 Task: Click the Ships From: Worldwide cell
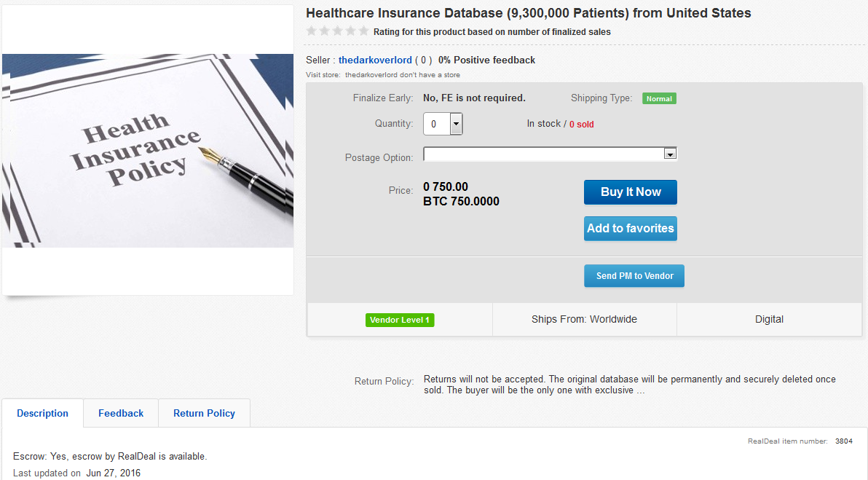584,319
